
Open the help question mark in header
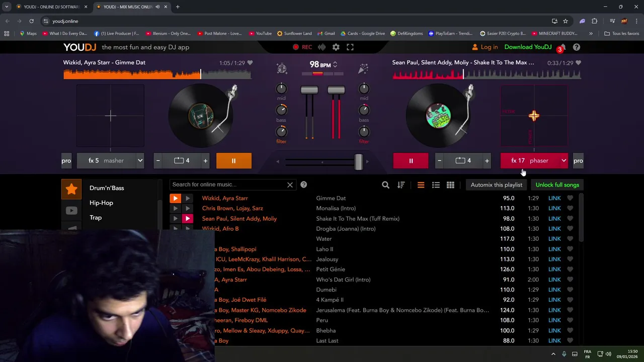click(577, 47)
